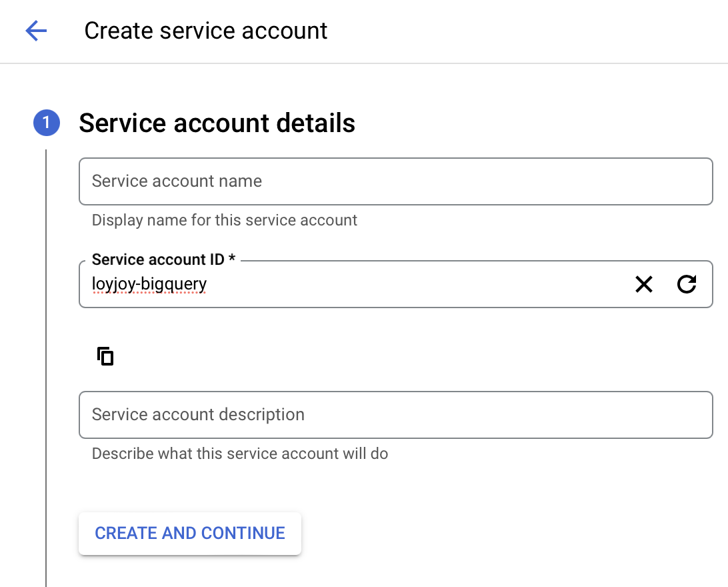Click the back arrow to leave service account creation

[x=36, y=31]
